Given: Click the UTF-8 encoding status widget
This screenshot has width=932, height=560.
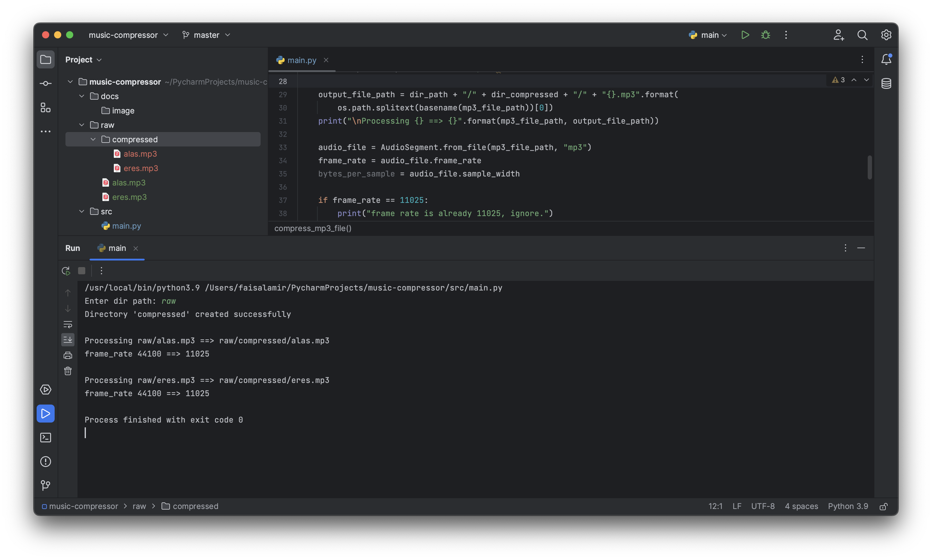Looking at the screenshot, I should click(x=763, y=506).
